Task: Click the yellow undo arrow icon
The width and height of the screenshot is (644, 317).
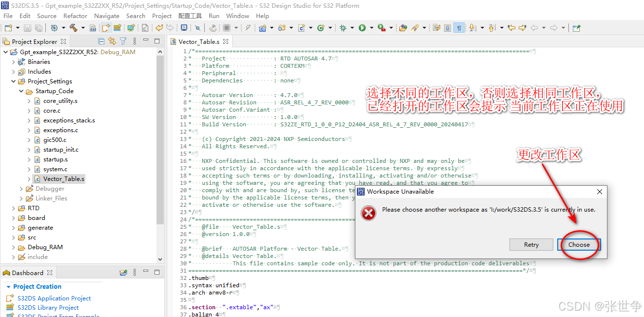Action: click(x=159, y=28)
